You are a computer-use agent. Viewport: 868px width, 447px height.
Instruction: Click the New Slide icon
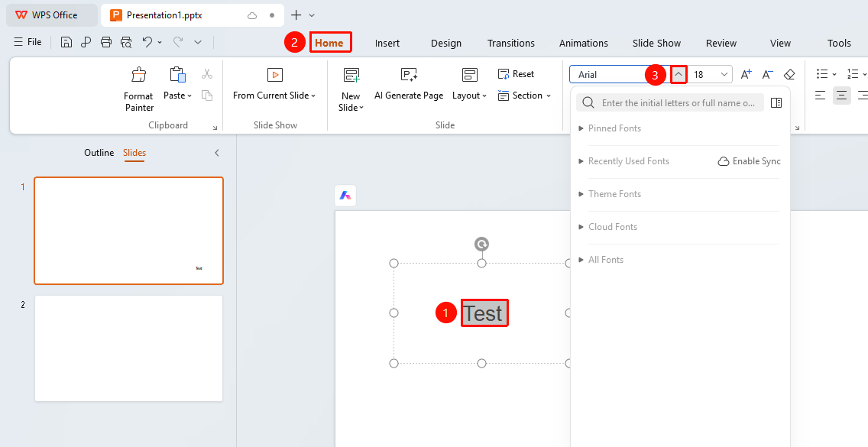click(x=351, y=76)
